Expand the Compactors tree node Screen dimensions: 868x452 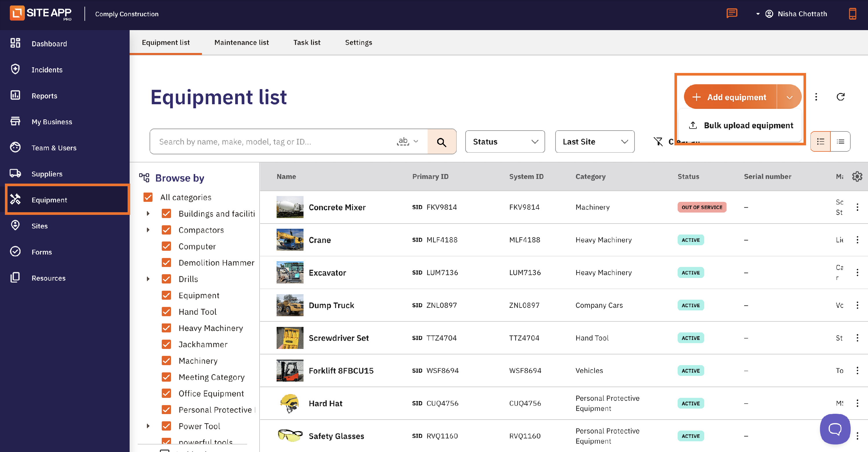tap(148, 230)
